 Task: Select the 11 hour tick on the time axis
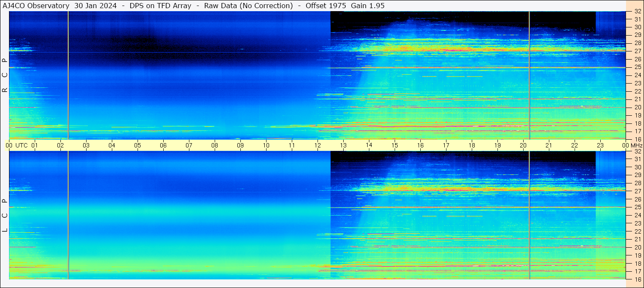[x=292, y=145]
